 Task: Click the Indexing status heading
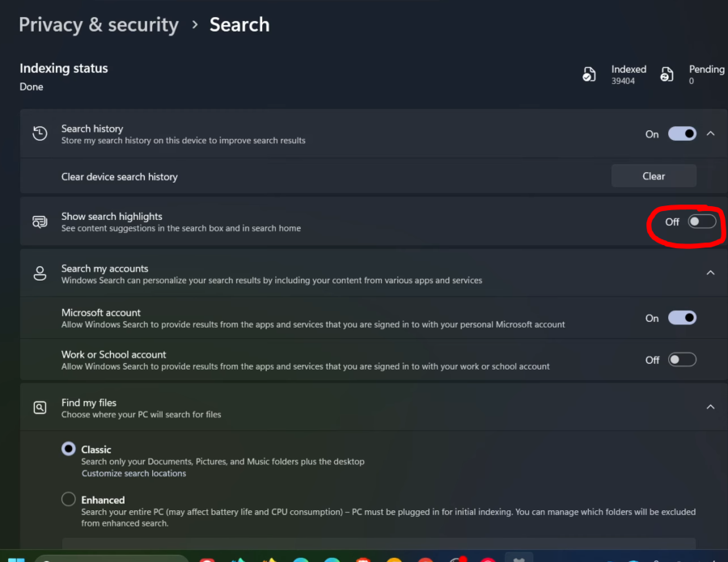64,68
